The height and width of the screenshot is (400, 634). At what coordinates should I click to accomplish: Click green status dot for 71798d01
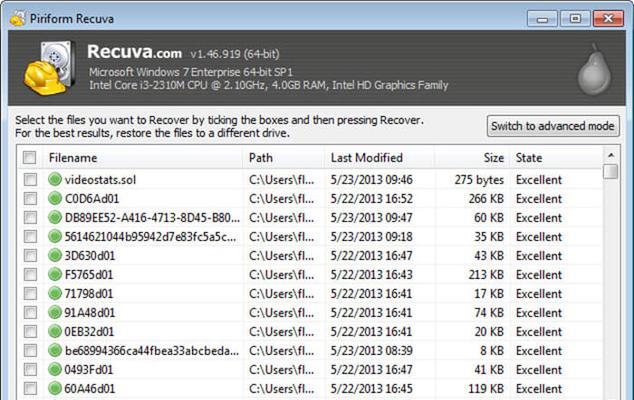[x=55, y=294]
